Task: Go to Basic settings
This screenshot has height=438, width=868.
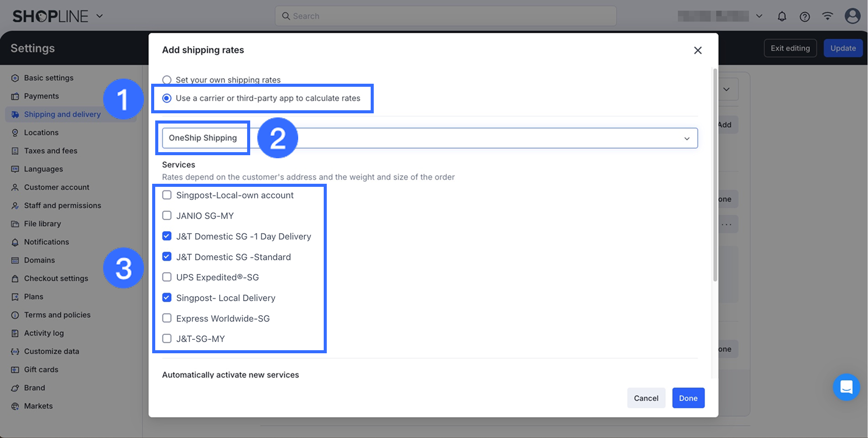Action: tap(49, 78)
